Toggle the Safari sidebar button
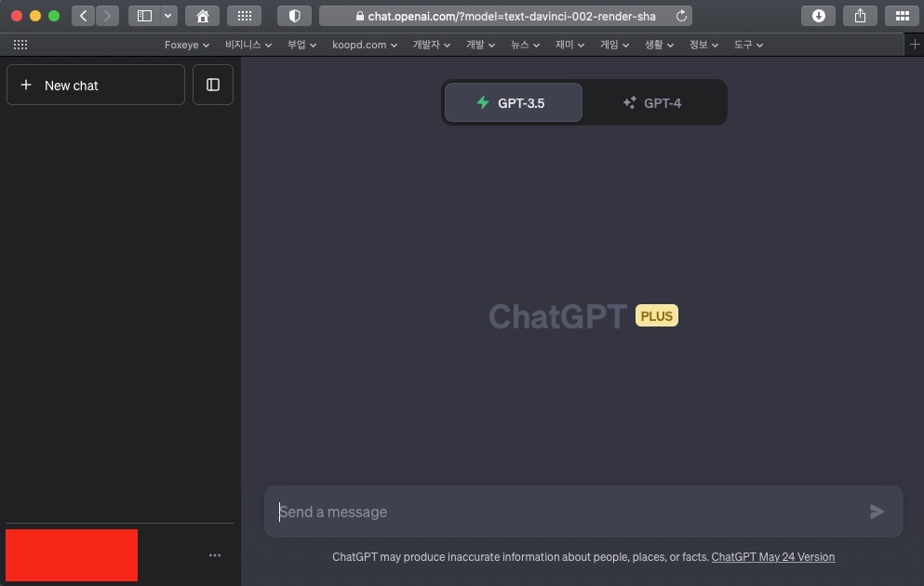Viewport: 924px width, 586px height. pos(144,16)
